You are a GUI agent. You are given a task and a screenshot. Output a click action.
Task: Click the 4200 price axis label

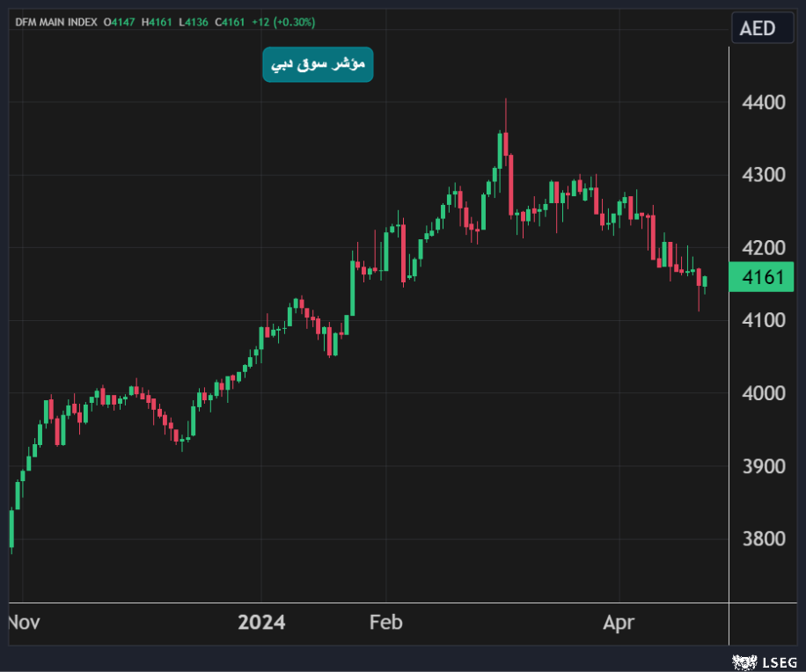pyautogui.click(x=764, y=247)
